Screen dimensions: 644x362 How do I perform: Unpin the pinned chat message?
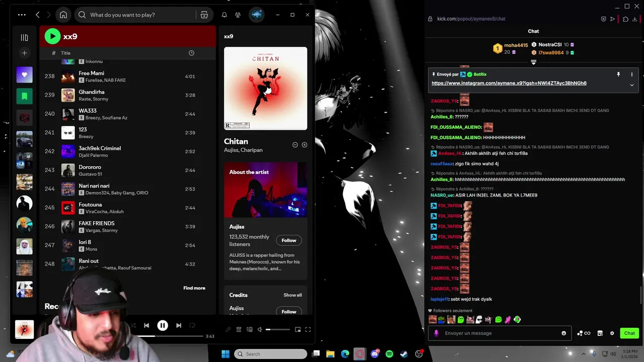(x=618, y=74)
